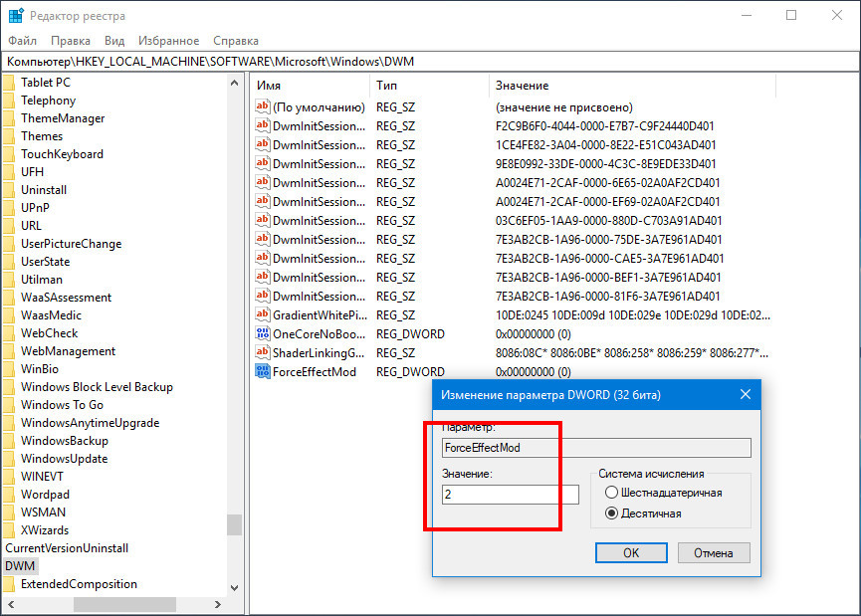This screenshot has width=861, height=616.
Task: Close the DWORD edit dialog
Action: tap(746, 394)
